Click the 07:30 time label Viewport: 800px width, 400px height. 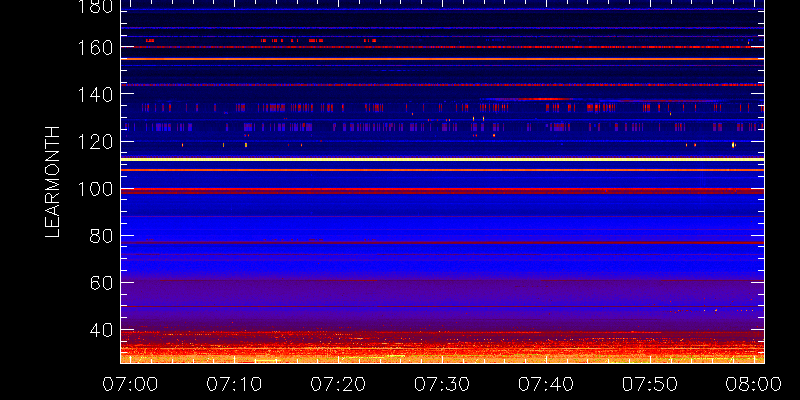point(441,384)
